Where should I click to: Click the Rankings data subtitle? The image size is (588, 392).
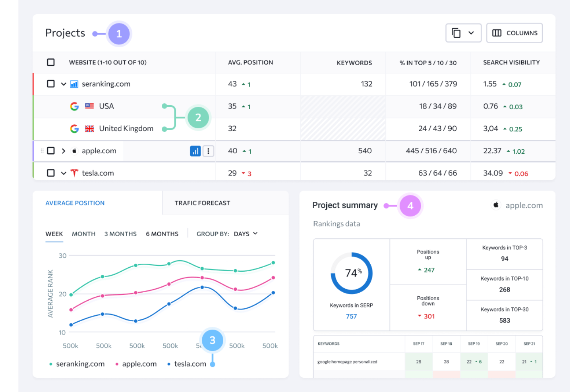click(337, 224)
